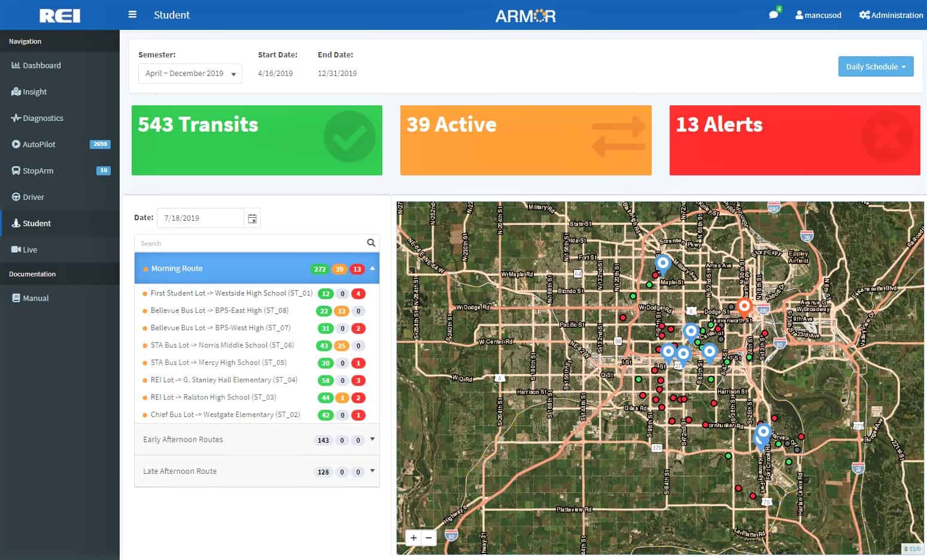Open the calendar date picker icon
Screen dimensions: 927x560
[252, 218]
